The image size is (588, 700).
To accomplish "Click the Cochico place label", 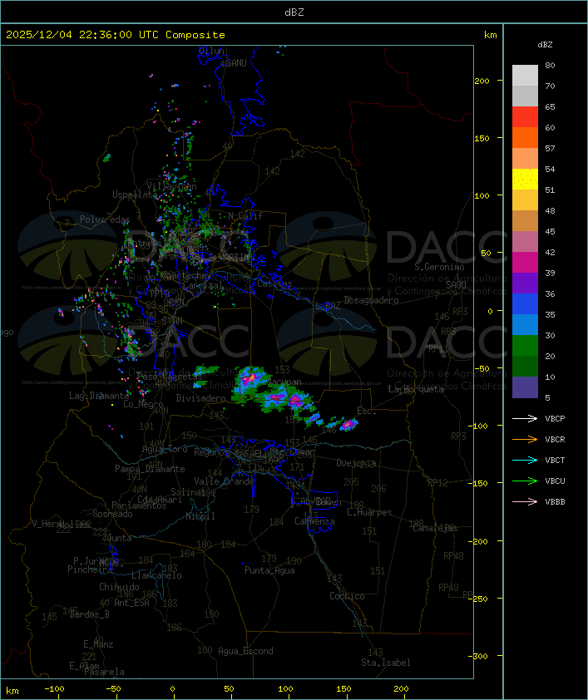I will click(347, 596).
